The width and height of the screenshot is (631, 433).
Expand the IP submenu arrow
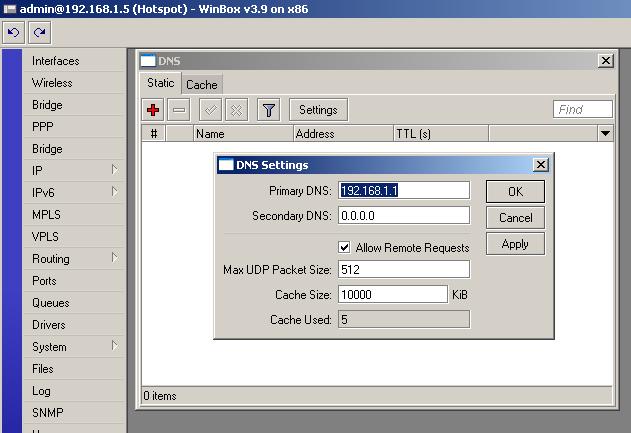click(115, 170)
